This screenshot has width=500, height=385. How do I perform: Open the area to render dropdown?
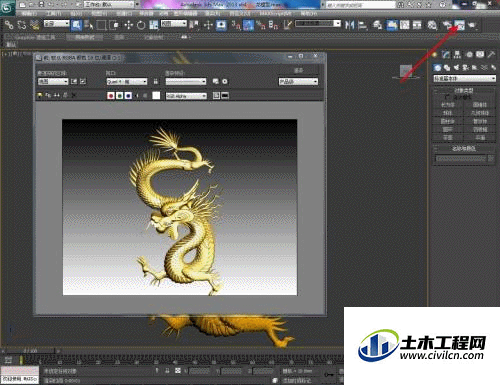point(53,81)
